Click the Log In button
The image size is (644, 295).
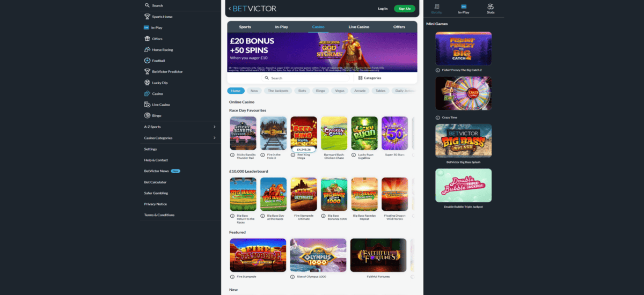click(383, 9)
